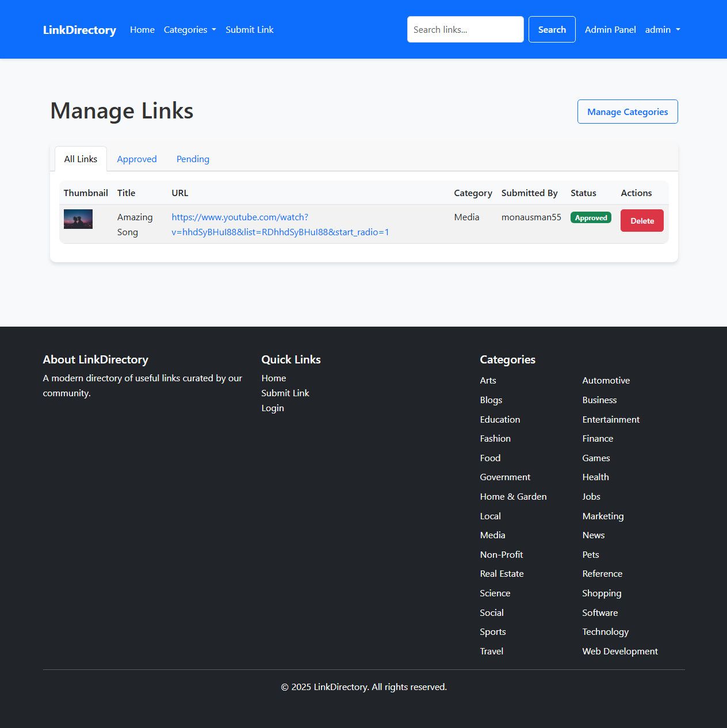Image resolution: width=727 pixels, height=728 pixels.
Task: Open the Reference footer category
Action: pos(602,574)
